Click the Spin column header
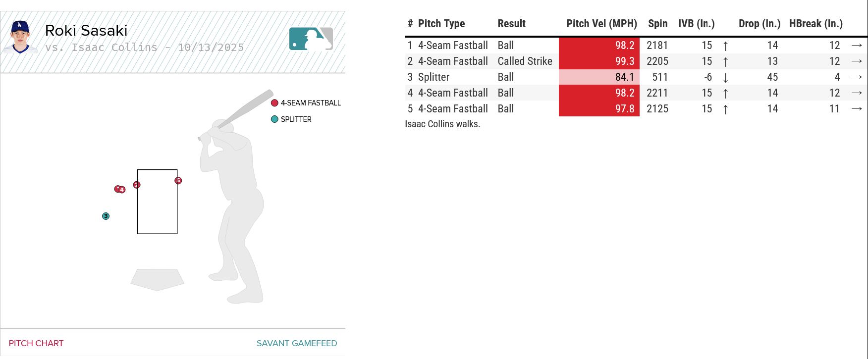This screenshot has height=359, width=868. (x=657, y=24)
